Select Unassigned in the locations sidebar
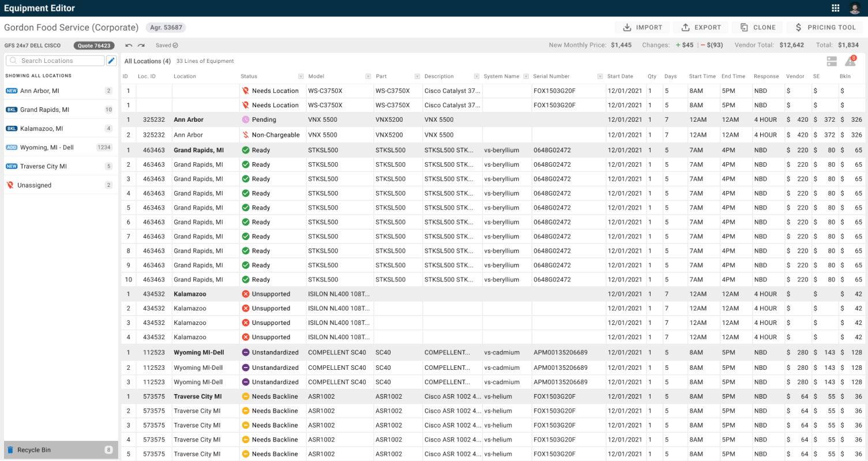868x461 pixels. coord(35,185)
